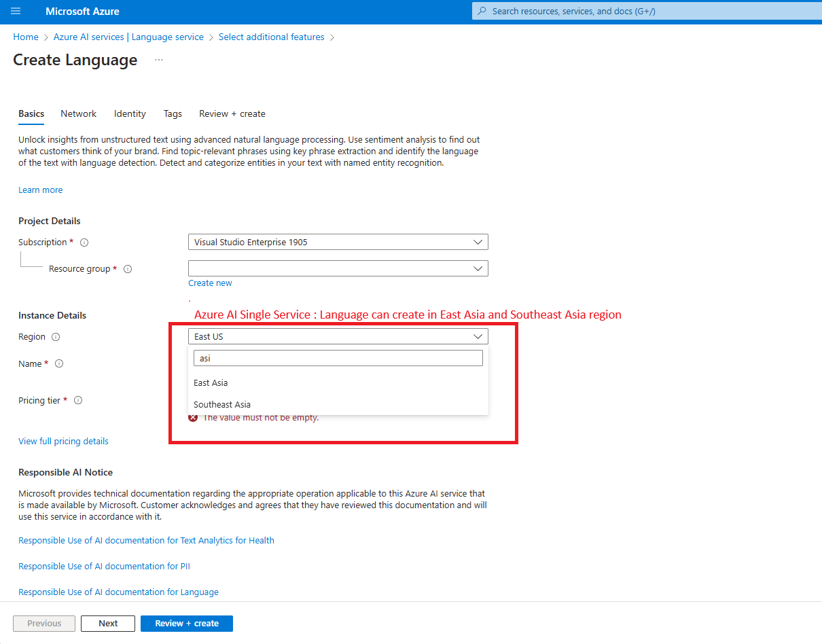
Task: Switch to the Tags tab
Action: point(173,113)
